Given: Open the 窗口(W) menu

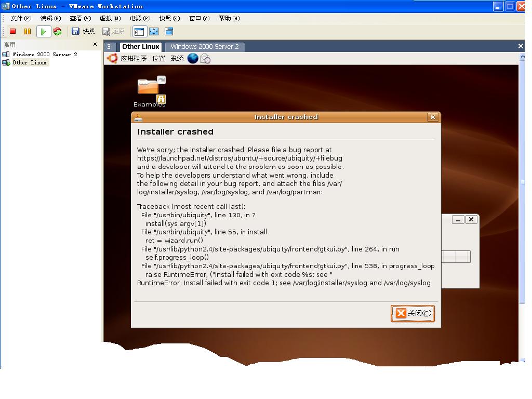Looking at the screenshot, I should tap(199, 18).
